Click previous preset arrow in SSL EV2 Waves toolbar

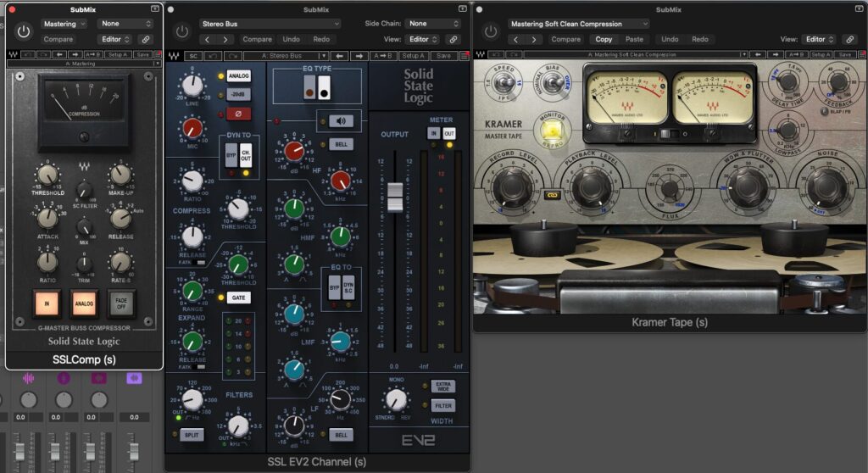click(x=339, y=56)
